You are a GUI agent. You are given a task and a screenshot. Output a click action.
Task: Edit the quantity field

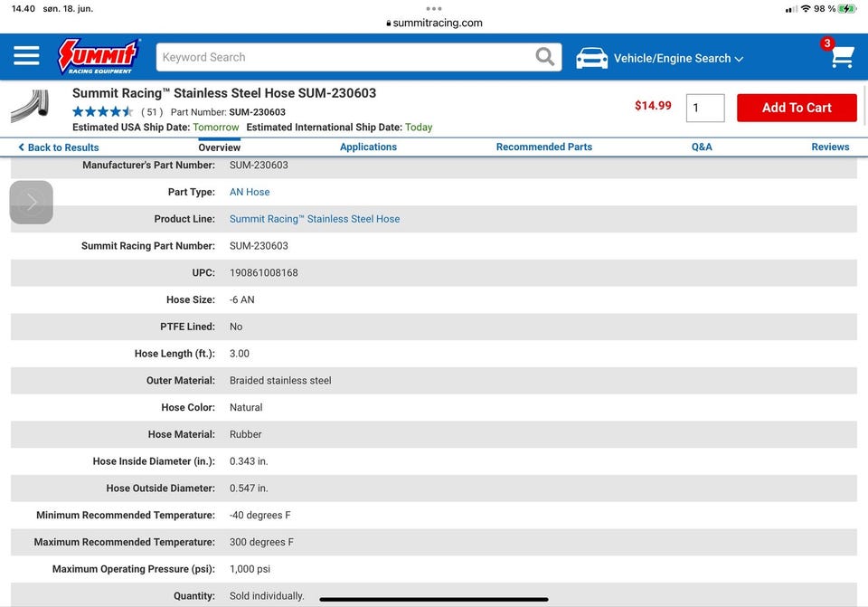coord(705,108)
